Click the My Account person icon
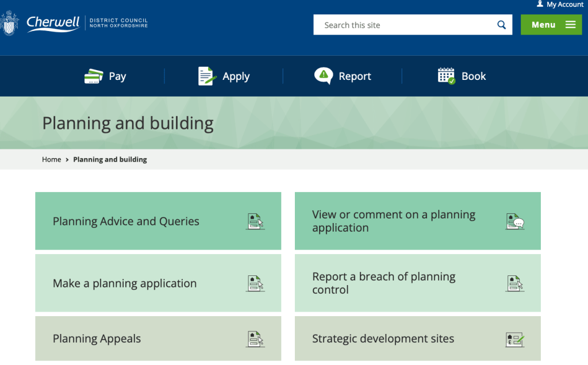The height and width of the screenshot is (365, 588). pyautogui.click(x=540, y=4)
